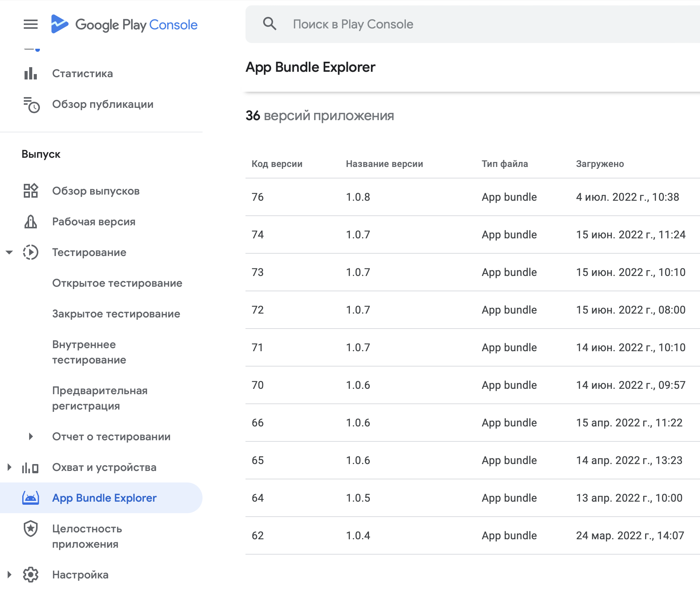The image size is (700, 598).
Task: Click the search magnifier icon
Action: pos(270,24)
